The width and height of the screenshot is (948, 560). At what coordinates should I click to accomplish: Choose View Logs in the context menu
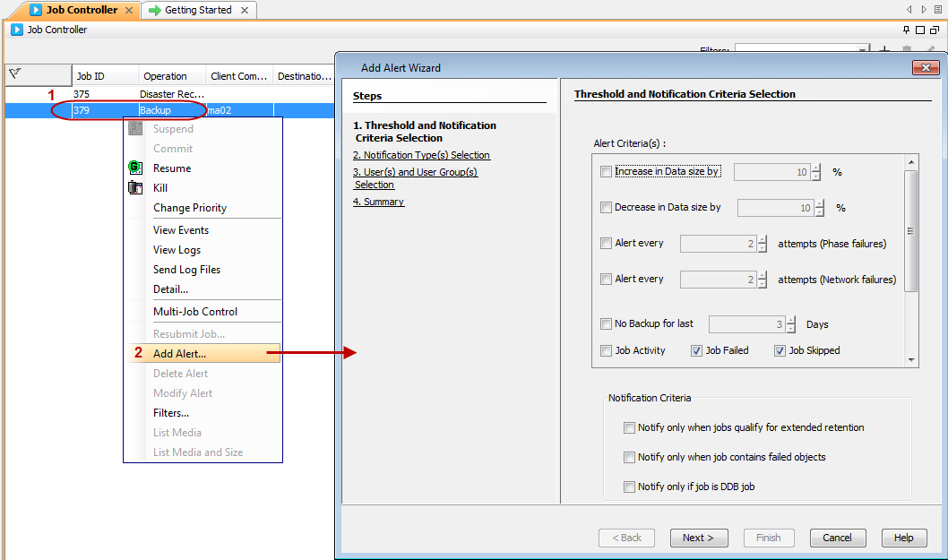coord(177,250)
